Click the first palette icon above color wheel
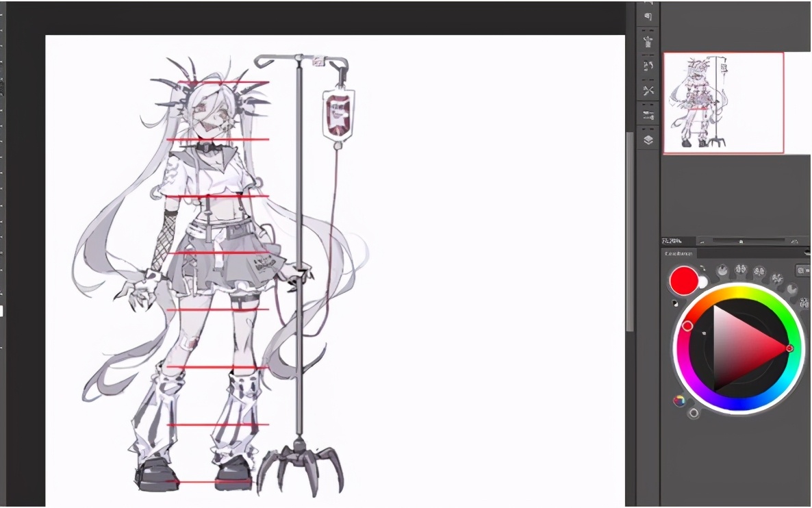The height and width of the screenshot is (508, 812). tap(722, 271)
